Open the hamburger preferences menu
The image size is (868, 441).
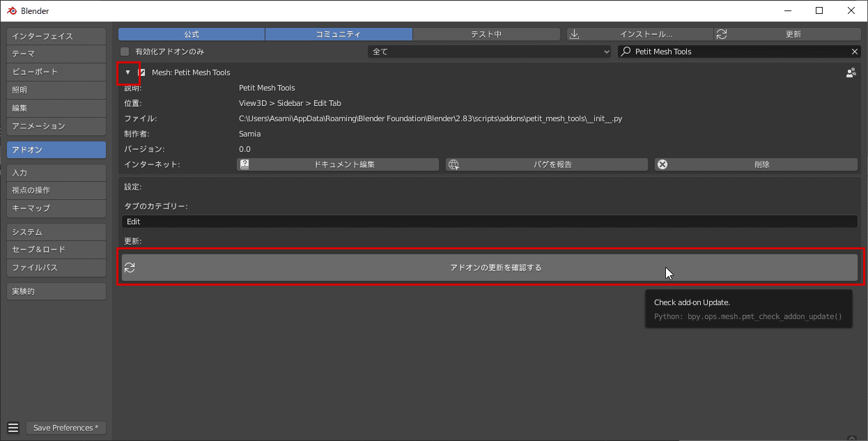click(x=13, y=428)
